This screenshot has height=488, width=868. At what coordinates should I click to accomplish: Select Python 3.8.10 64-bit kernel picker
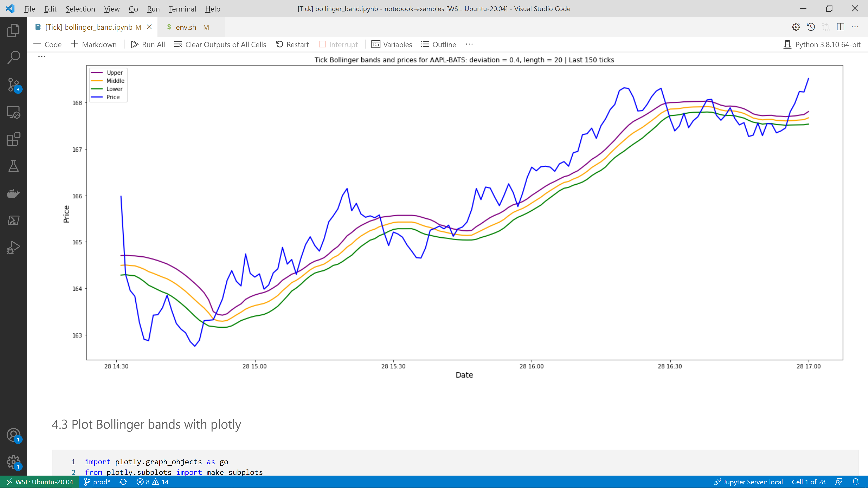(x=822, y=45)
